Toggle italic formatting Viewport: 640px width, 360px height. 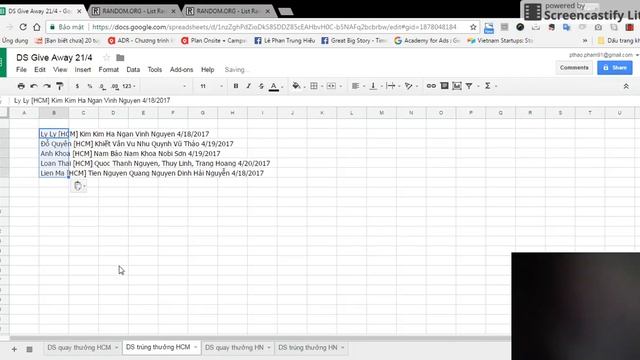click(248, 86)
